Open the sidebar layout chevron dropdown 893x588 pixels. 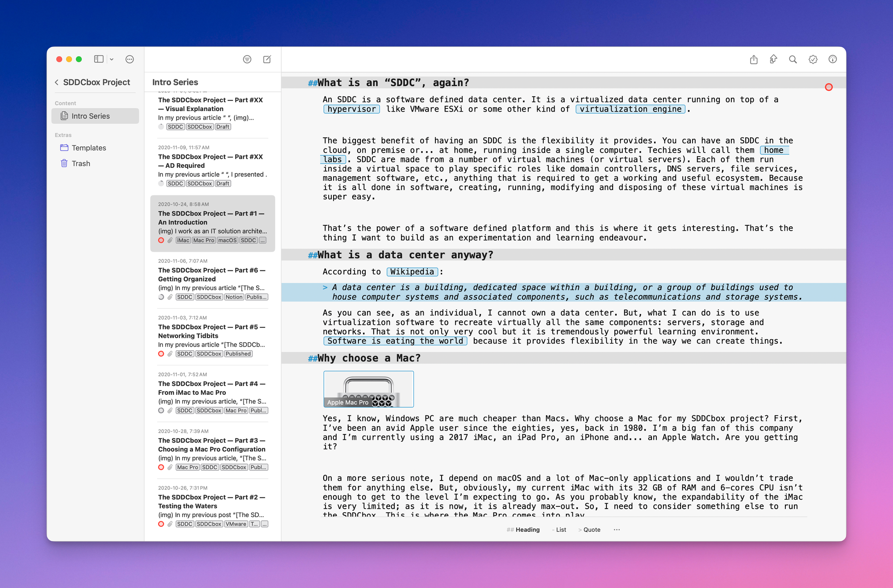coord(111,59)
